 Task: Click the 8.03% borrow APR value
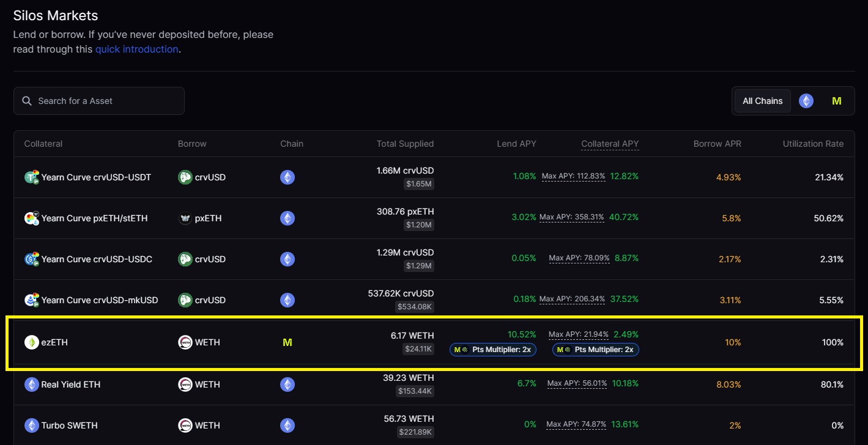[729, 384]
